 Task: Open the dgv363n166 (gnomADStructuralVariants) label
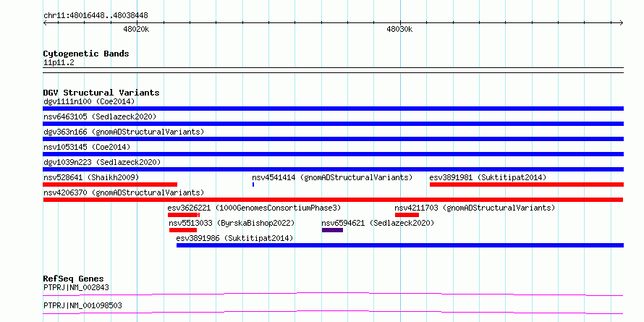click(x=124, y=132)
